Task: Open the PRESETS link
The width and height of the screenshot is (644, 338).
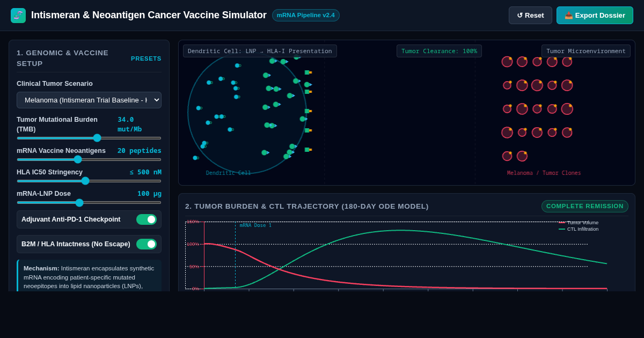Action: tap(146, 58)
